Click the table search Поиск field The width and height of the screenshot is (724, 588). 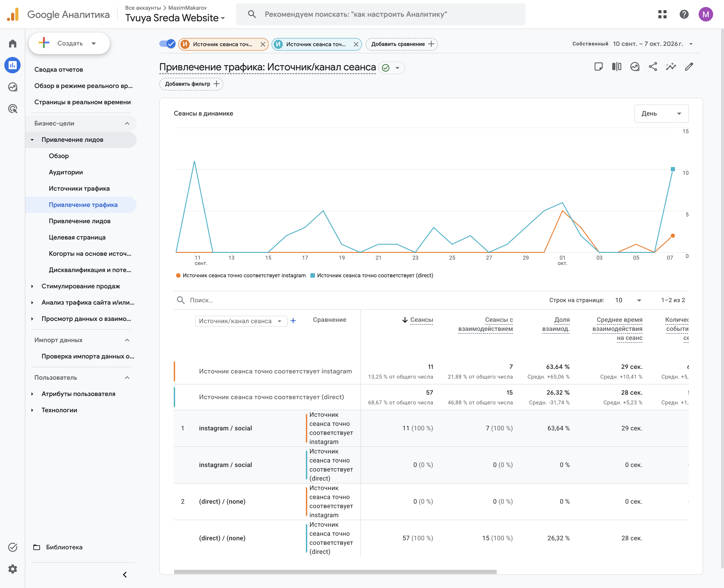coord(356,300)
